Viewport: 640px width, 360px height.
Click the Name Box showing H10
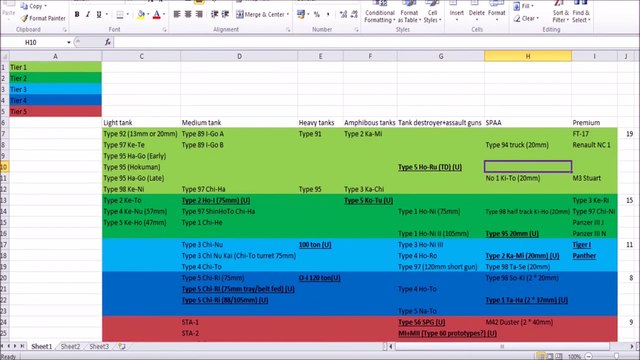(33, 42)
